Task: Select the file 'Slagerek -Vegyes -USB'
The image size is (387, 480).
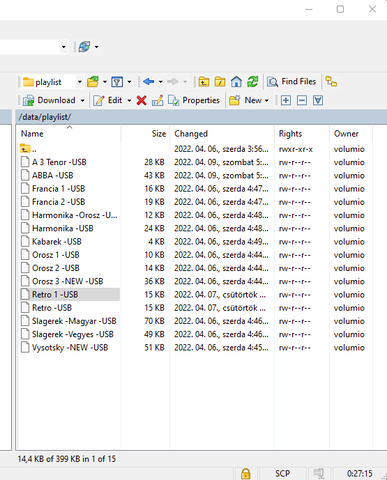Action: [67, 334]
